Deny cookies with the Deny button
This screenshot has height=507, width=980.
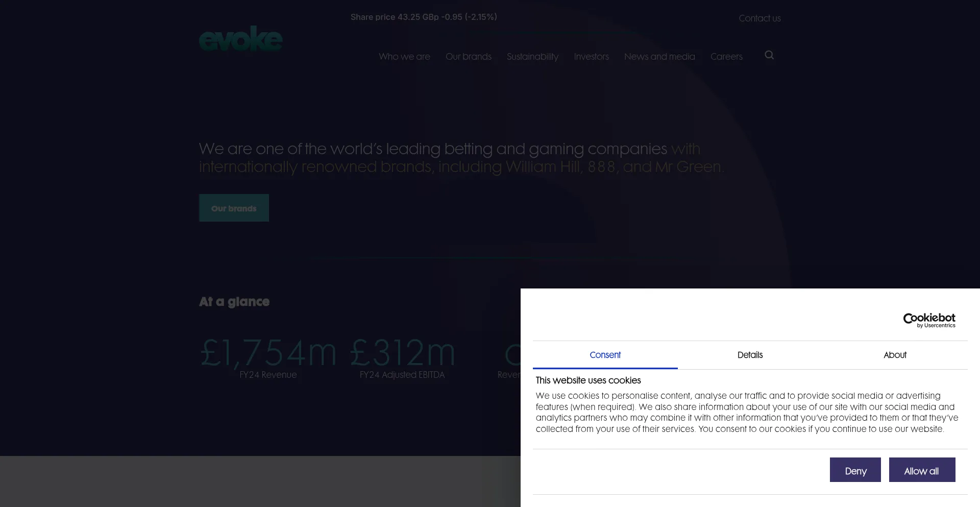click(x=855, y=470)
